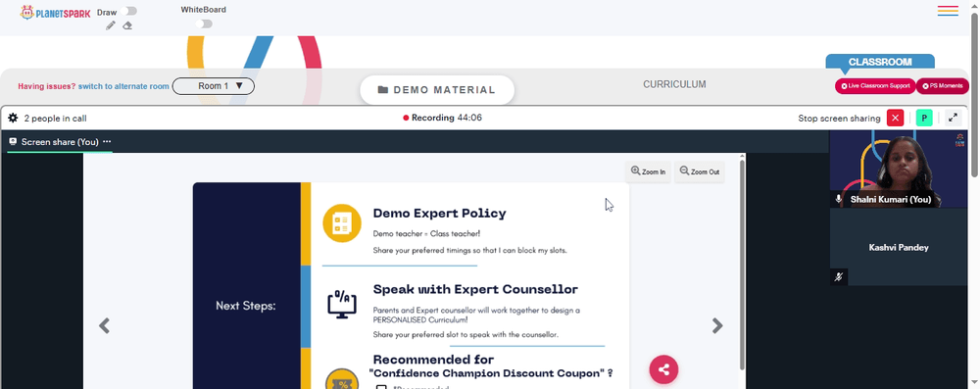
Task: Click Shalni Kumari microphone icon
Action: (839, 199)
